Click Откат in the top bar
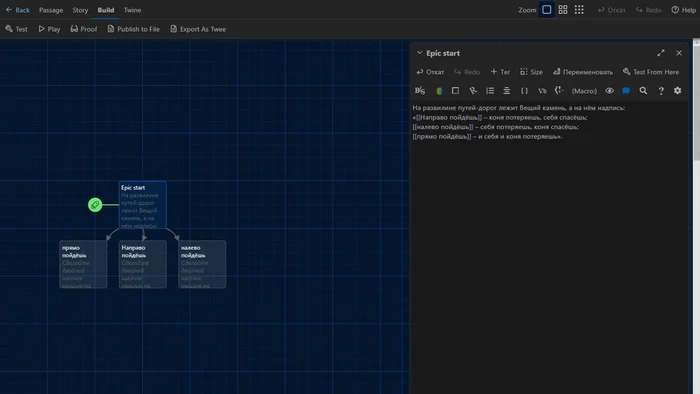 point(612,10)
